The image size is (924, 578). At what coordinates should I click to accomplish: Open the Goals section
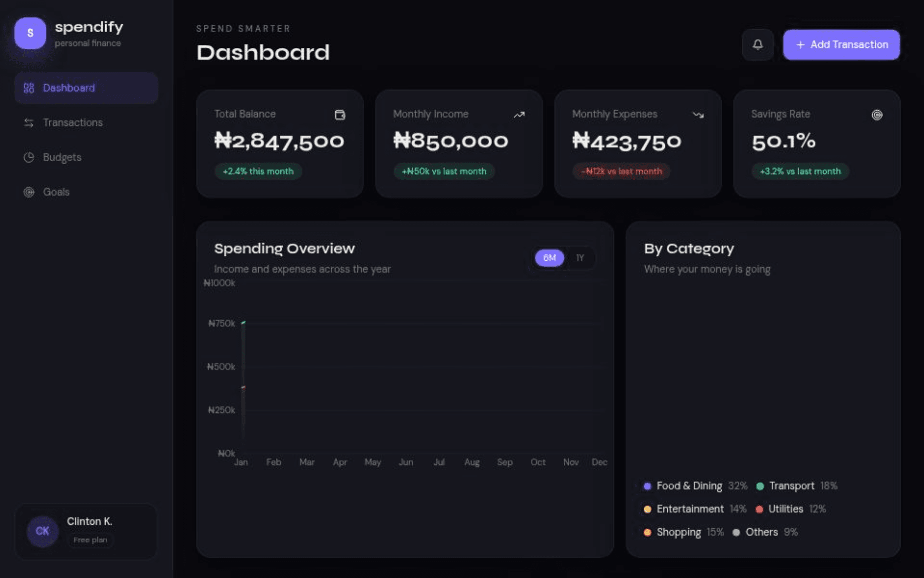pos(56,192)
